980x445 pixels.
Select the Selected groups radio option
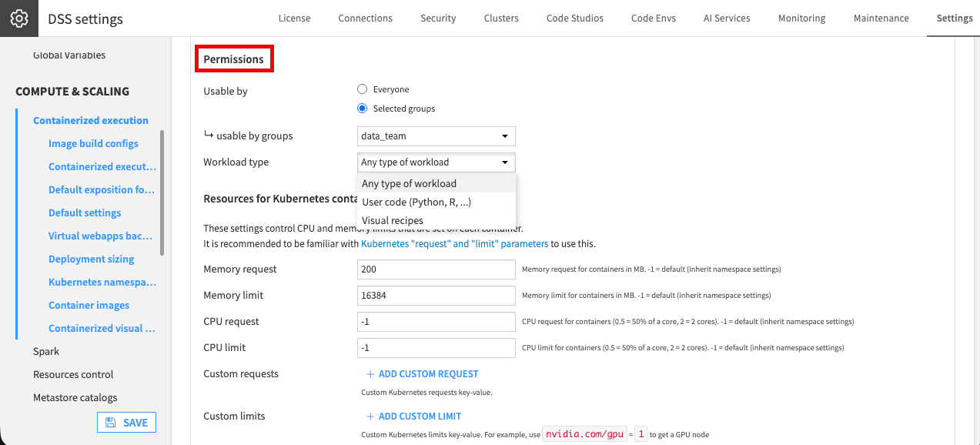362,109
